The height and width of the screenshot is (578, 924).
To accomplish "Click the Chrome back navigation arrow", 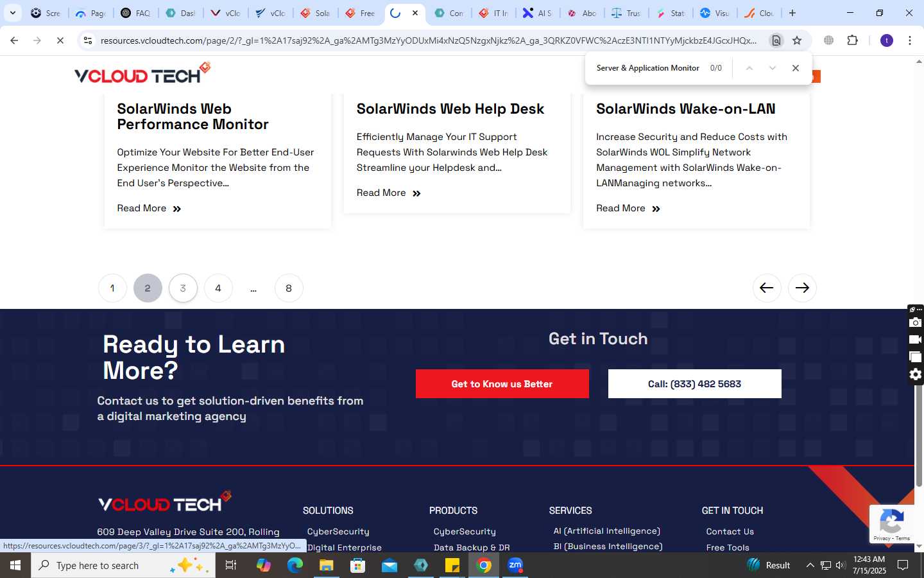I will (x=14, y=40).
